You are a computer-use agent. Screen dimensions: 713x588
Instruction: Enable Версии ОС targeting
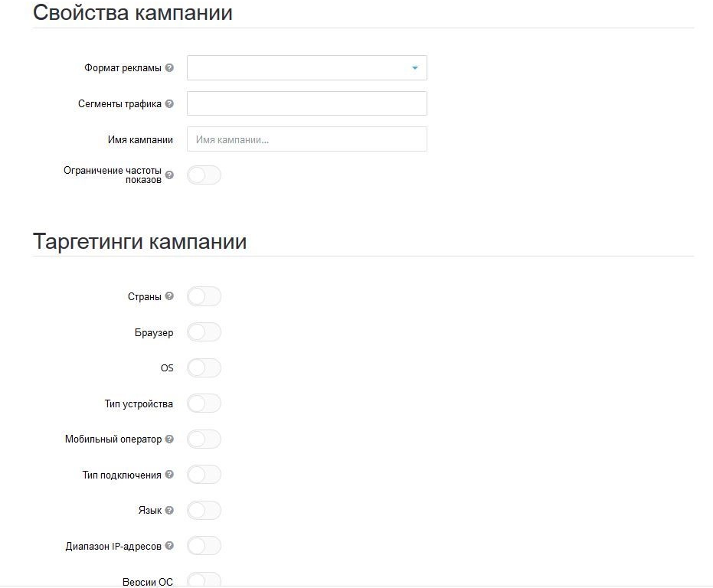(204, 581)
